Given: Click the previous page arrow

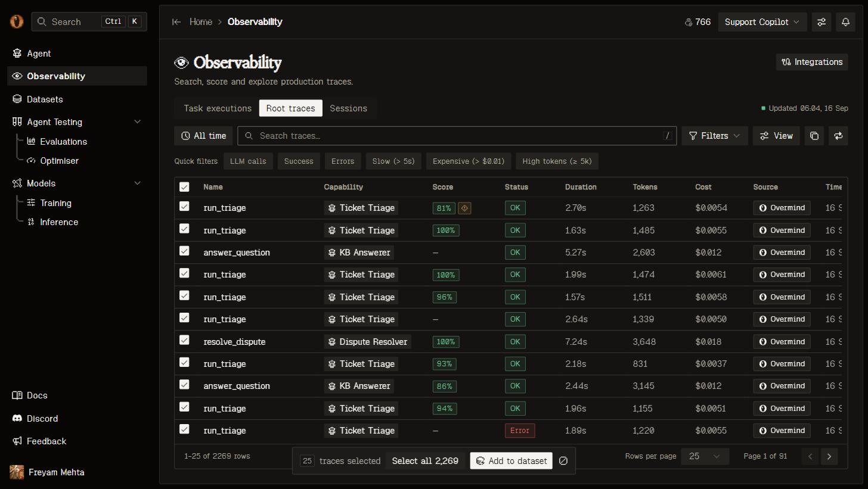Looking at the screenshot, I should point(810,457).
